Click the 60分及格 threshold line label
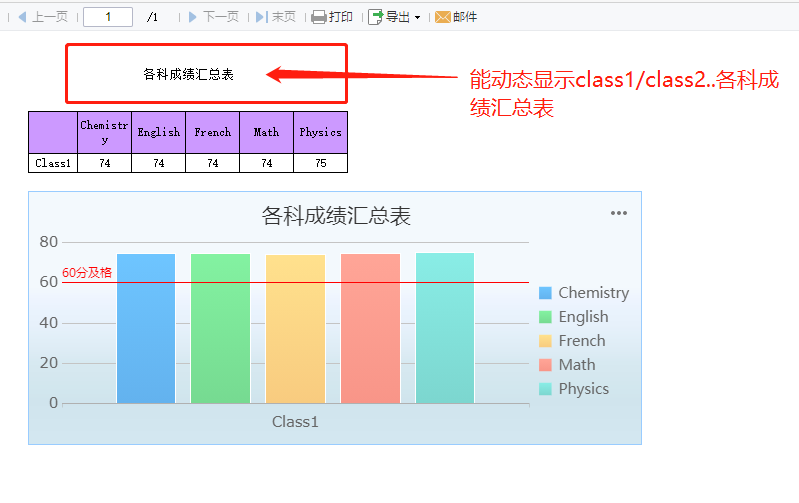This screenshot has height=503, width=799. [x=87, y=273]
